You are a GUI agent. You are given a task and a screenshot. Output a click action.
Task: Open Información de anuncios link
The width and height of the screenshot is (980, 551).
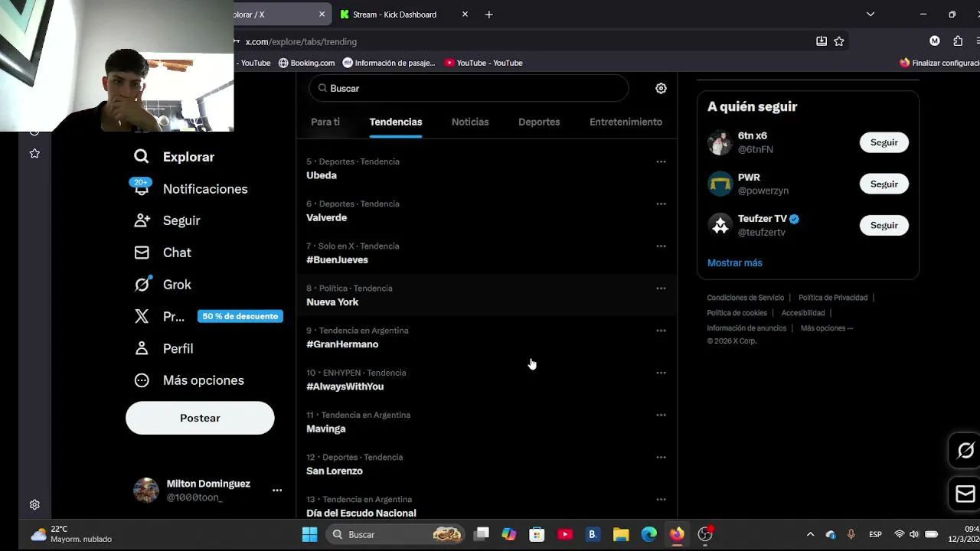point(746,328)
